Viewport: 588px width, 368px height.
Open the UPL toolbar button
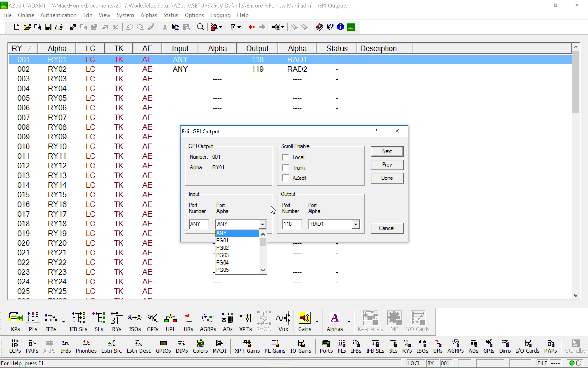point(171,322)
